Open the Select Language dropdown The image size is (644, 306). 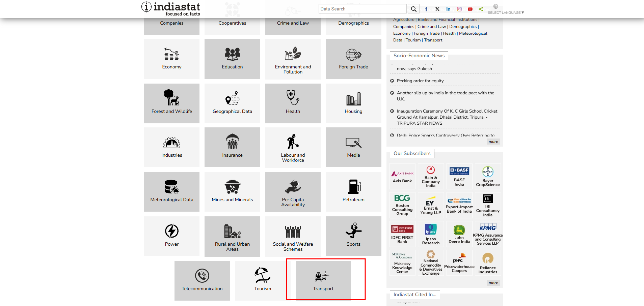pos(505,12)
